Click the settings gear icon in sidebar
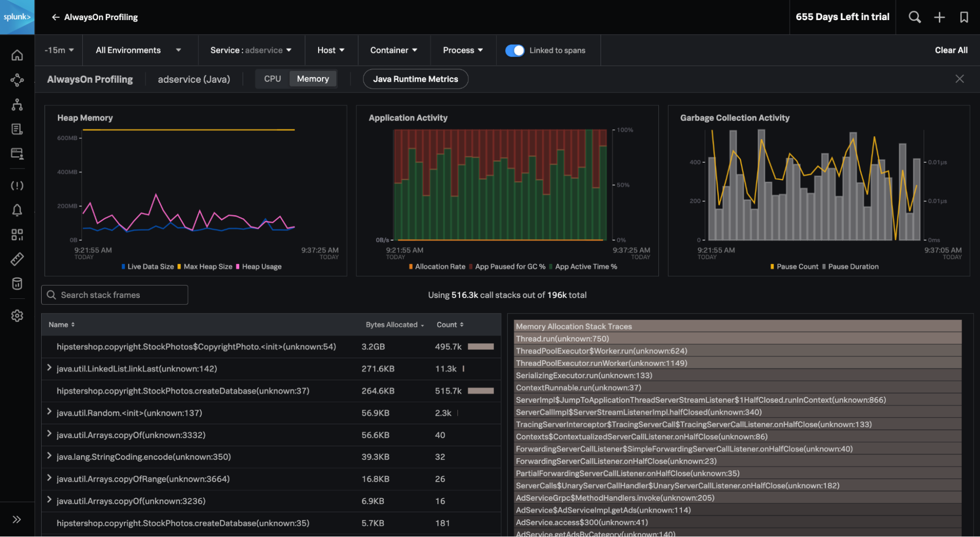This screenshot has width=980, height=537. [x=17, y=314]
